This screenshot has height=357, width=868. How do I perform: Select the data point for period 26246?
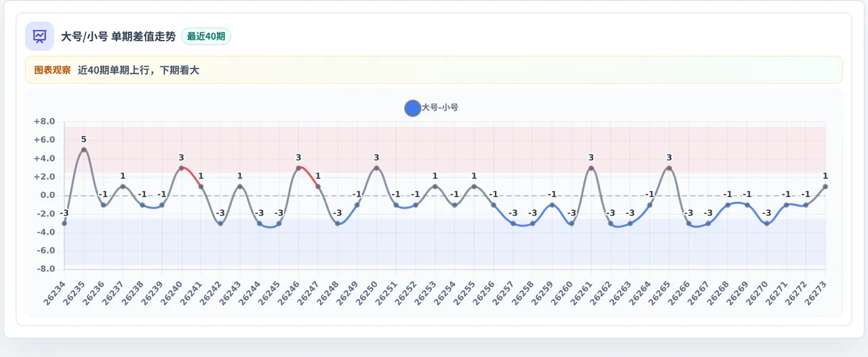pos(298,168)
